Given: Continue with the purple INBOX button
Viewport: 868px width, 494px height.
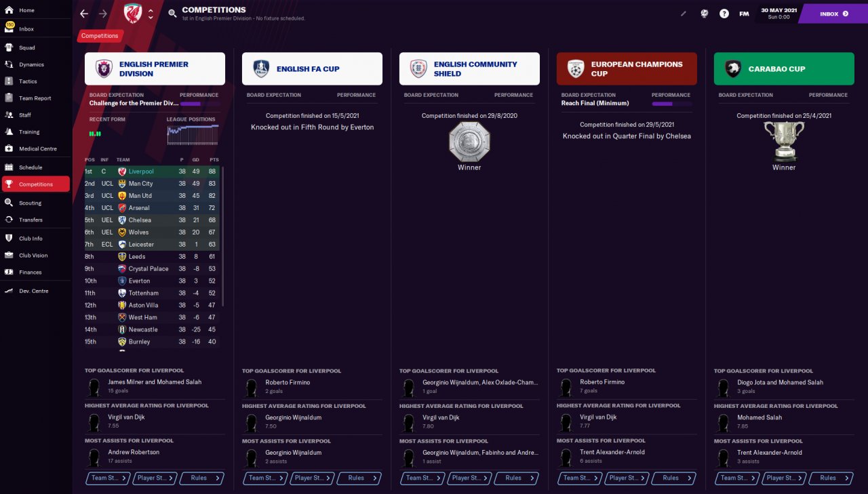Looking at the screenshot, I should pos(833,14).
